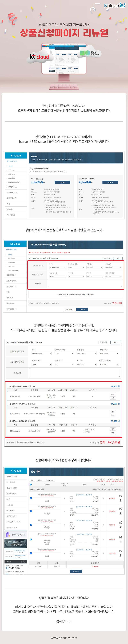Click the 요청사항 text box in the 194,200원 form
This screenshot has height=644, width=128.
tap(75, 373)
